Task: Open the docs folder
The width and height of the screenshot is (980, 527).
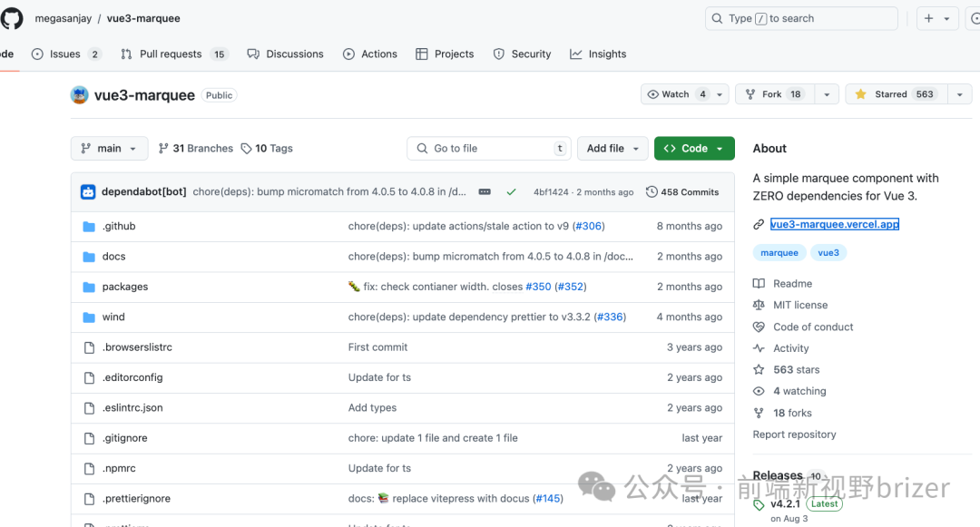Action: (113, 256)
